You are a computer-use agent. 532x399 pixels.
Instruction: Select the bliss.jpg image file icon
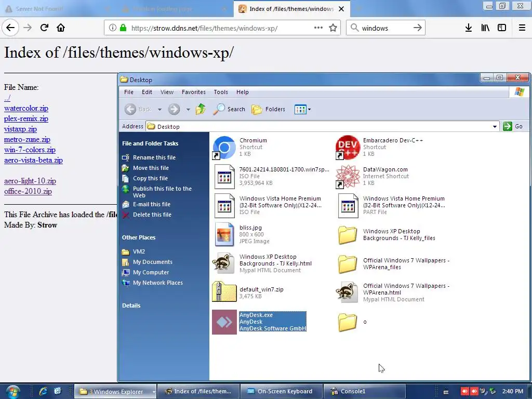(x=224, y=234)
